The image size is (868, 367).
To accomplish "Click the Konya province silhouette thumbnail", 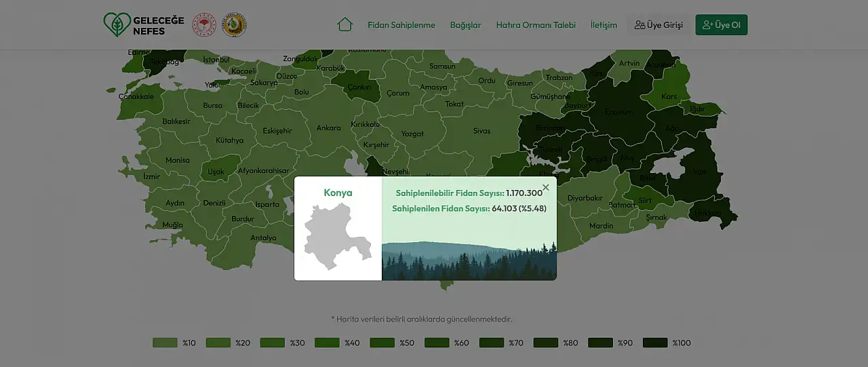I will (x=338, y=235).
